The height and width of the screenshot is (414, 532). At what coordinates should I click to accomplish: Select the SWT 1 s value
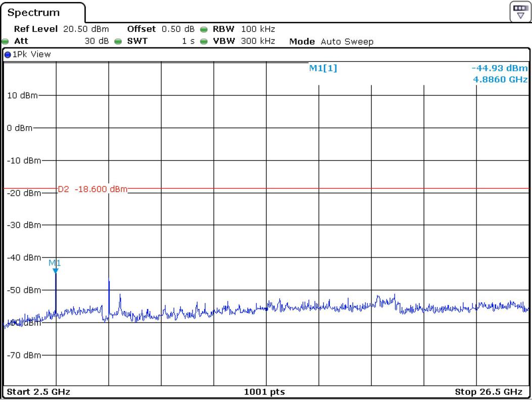188,41
